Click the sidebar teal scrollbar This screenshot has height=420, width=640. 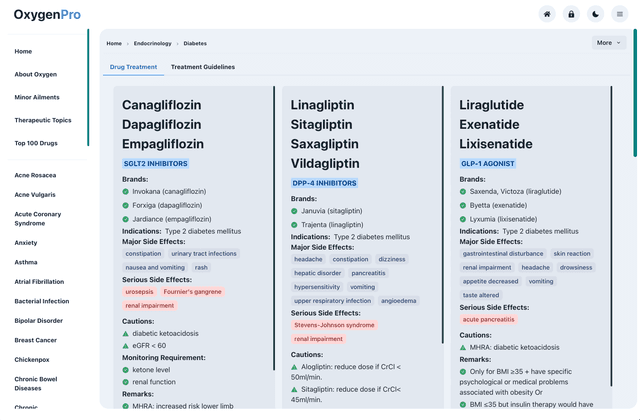coord(88,87)
